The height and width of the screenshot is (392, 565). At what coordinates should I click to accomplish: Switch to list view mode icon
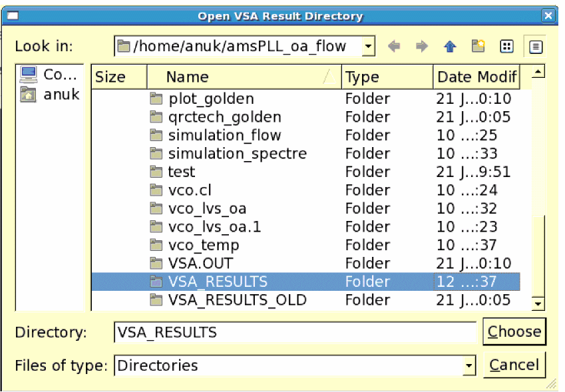(x=507, y=46)
